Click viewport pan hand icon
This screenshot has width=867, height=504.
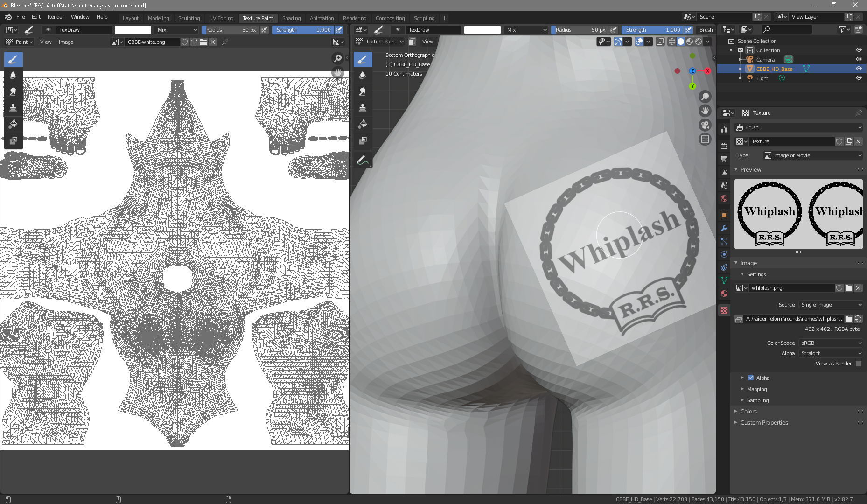point(705,111)
